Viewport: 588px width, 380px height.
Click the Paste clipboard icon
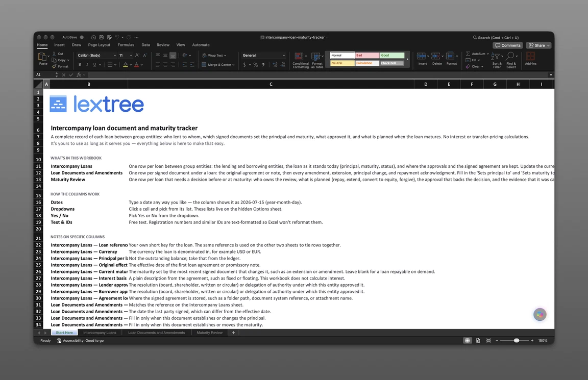(x=42, y=57)
